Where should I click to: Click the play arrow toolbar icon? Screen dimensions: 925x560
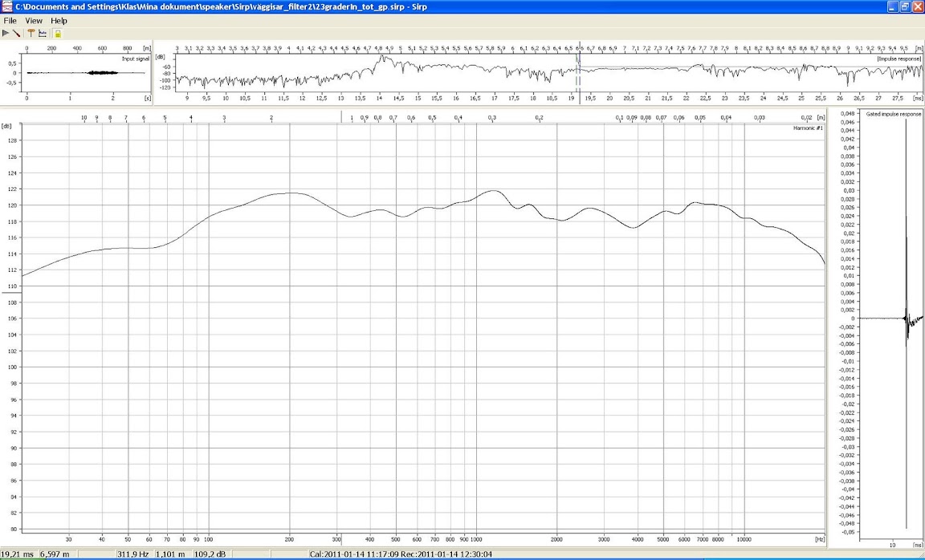pos(6,33)
